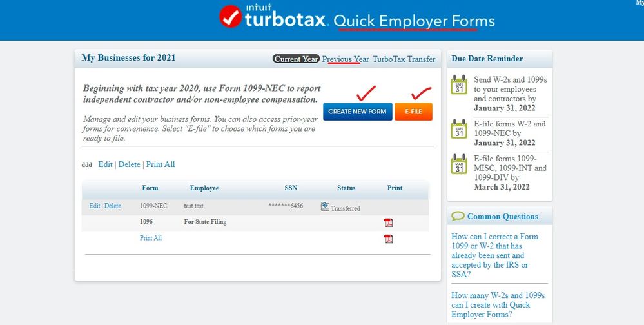The image size is (644, 325).
Task: Click the Status column header
Action: pyautogui.click(x=346, y=188)
